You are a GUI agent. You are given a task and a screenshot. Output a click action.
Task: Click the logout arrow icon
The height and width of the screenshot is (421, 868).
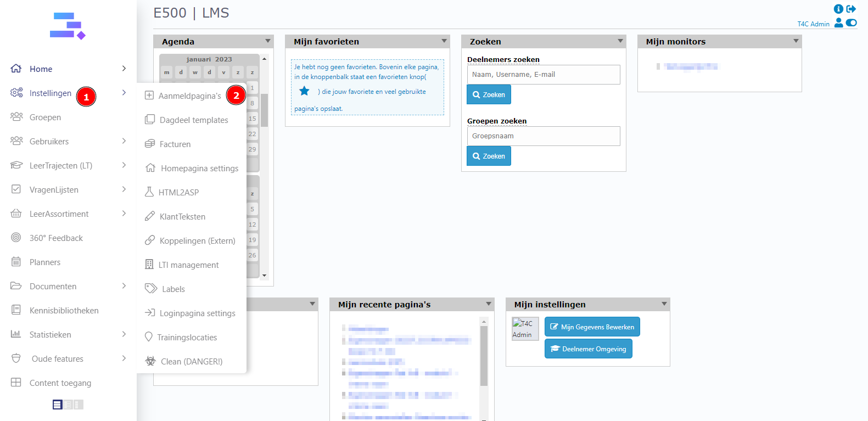coord(851,9)
